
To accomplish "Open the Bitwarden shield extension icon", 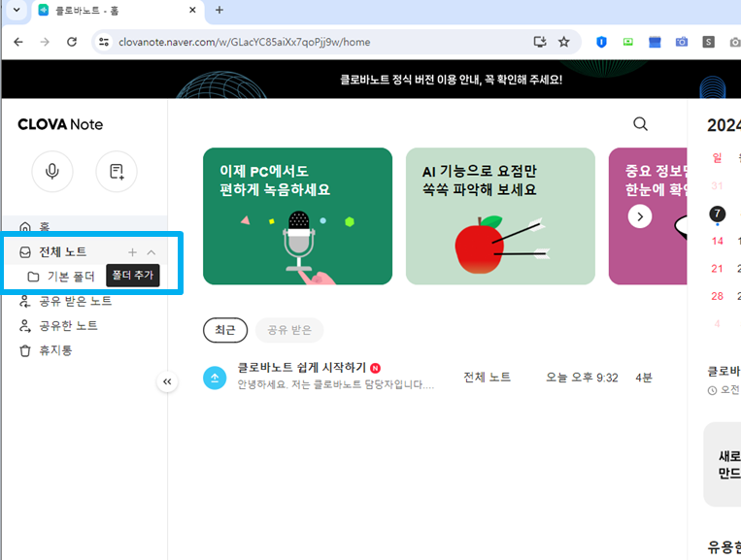I will point(601,42).
